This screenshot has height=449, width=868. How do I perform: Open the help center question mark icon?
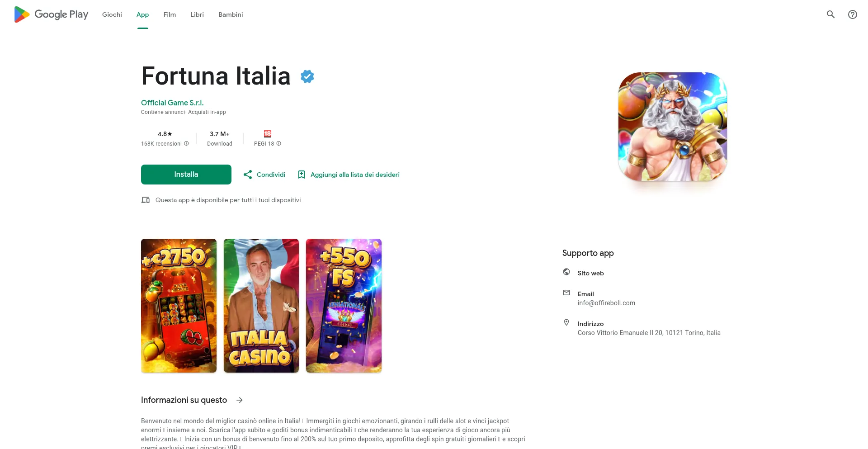[853, 14]
